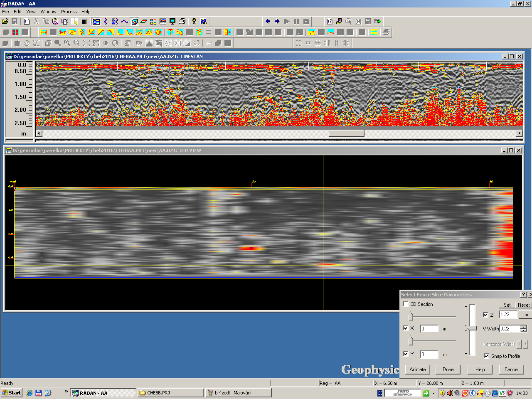Click the Z depth value field
532x399 pixels.
[508, 315]
